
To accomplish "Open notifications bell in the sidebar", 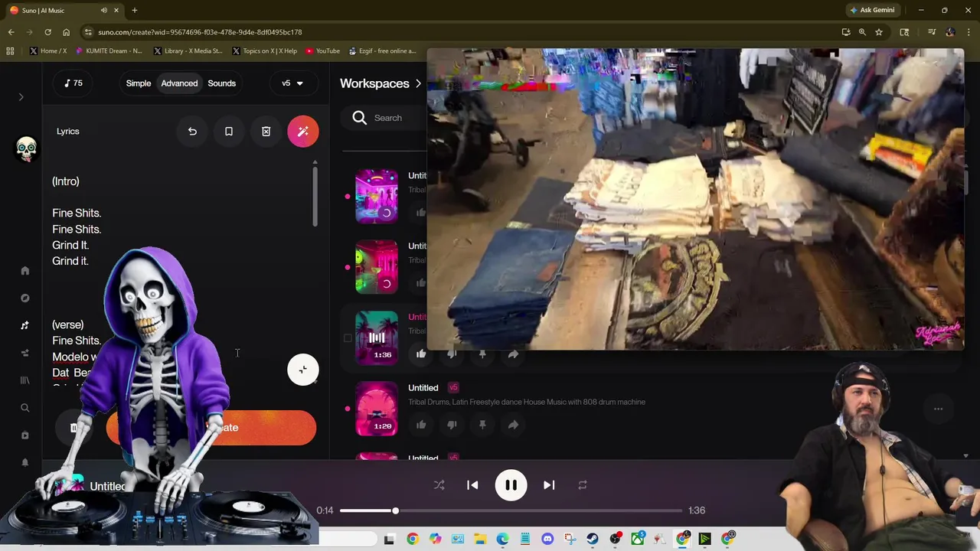I will (24, 462).
